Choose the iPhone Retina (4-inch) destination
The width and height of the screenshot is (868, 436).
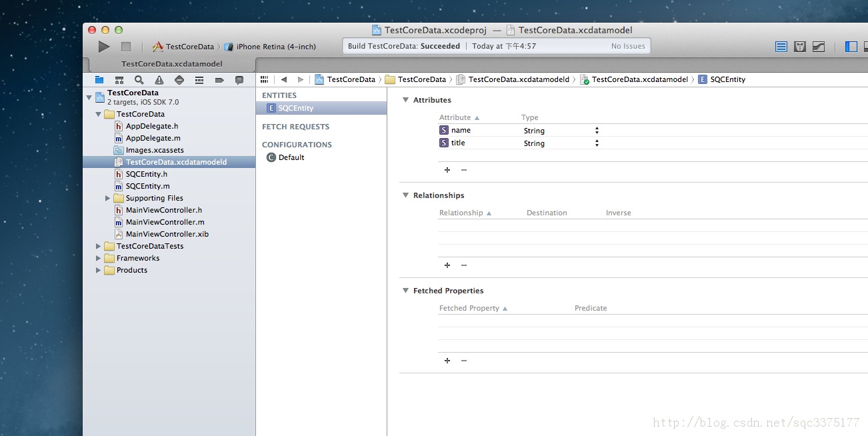pyautogui.click(x=270, y=47)
